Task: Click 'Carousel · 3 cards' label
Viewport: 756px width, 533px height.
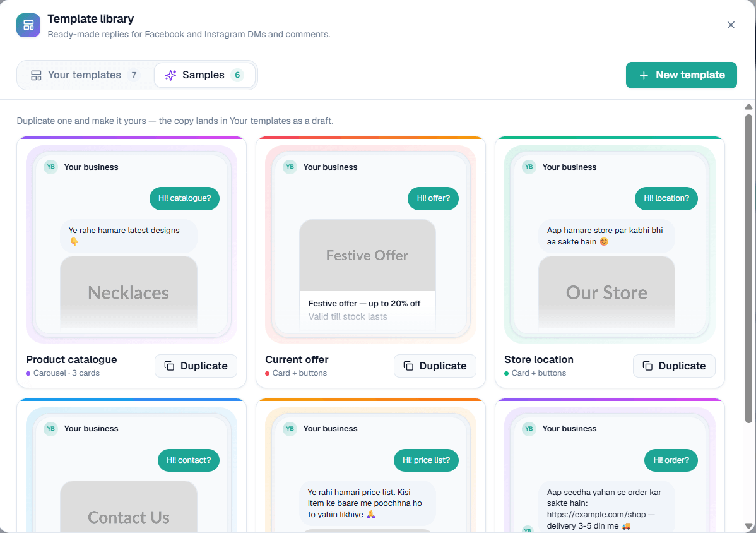Action: 66,373
